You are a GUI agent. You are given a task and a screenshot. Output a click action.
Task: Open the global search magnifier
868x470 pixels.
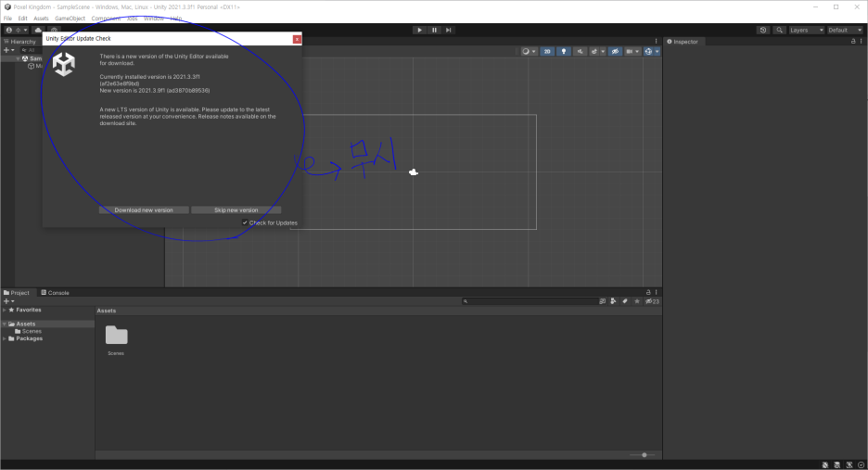point(779,30)
